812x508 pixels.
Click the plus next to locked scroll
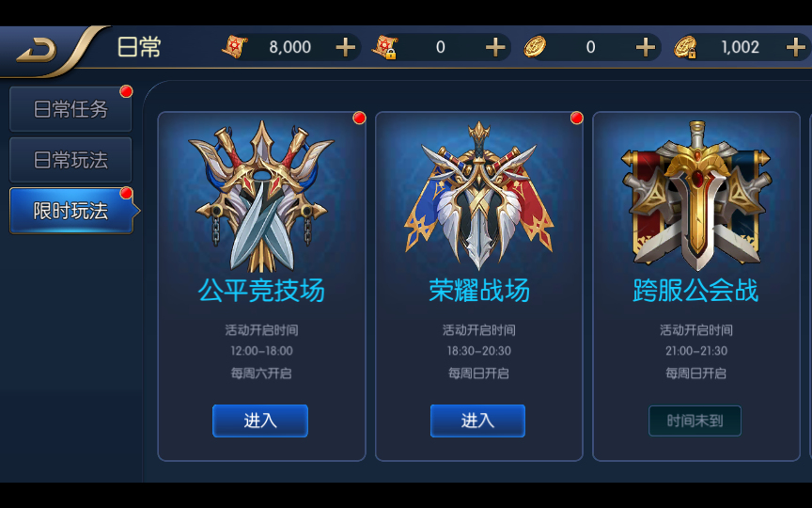495,47
